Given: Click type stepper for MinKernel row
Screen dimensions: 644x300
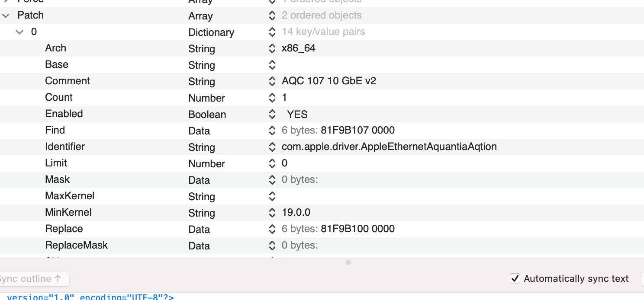Looking at the screenshot, I should pyautogui.click(x=272, y=213).
